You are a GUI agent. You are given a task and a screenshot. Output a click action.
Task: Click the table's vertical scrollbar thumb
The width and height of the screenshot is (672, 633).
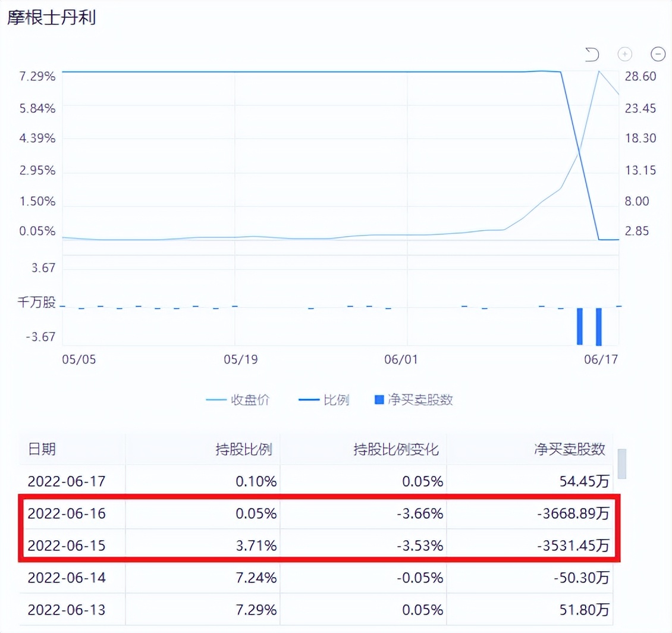click(x=622, y=463)
